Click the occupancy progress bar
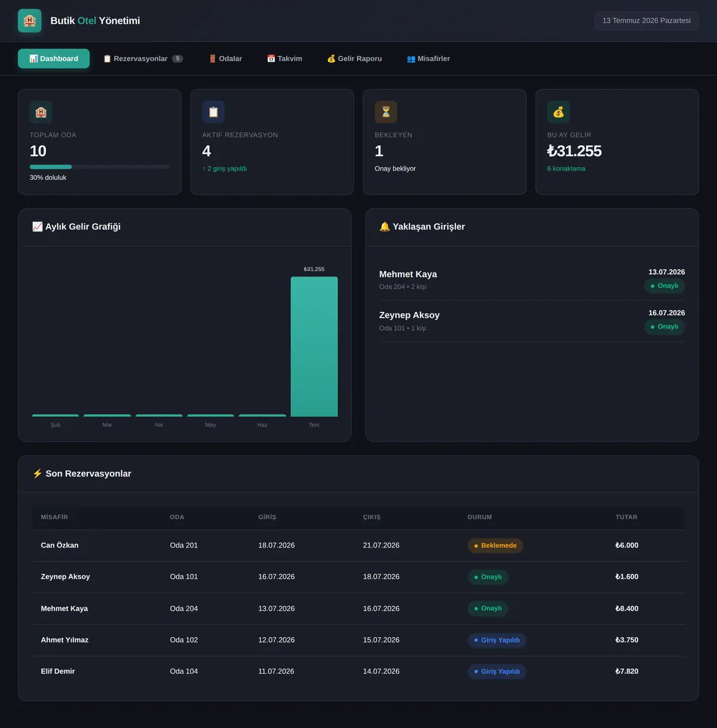717x728 pixels. [x=100, y=167]
